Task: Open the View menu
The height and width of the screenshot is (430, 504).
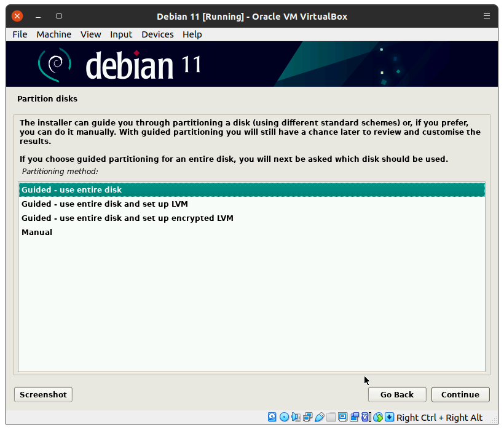Action: 90,34
